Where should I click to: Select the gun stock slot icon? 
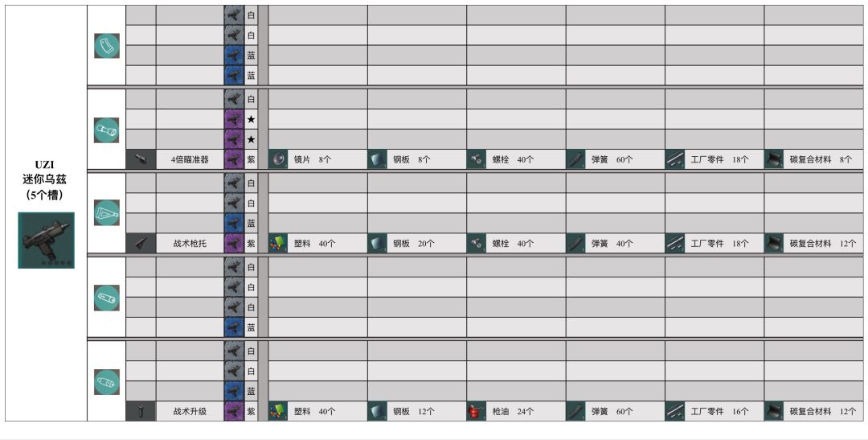click(107, 213)
